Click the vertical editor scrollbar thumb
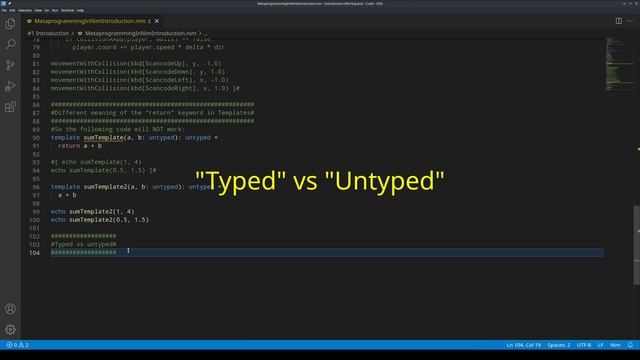Viewport: 640px width, 360px height. point(637,245)
